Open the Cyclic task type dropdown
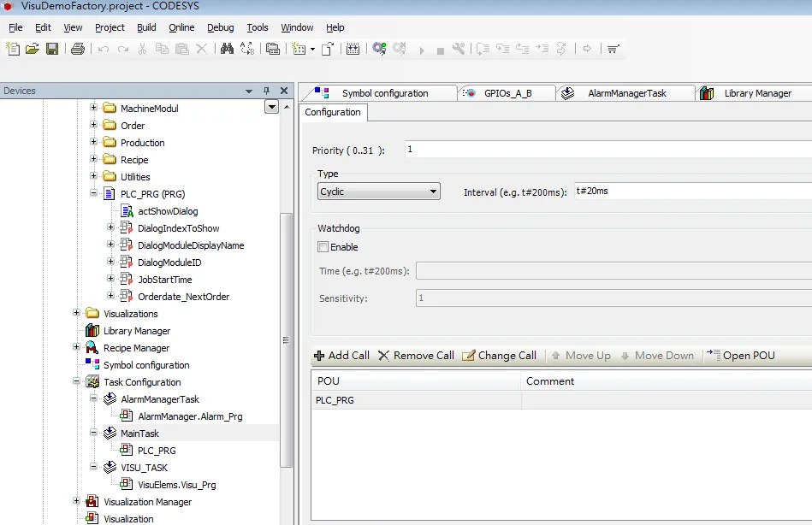The height and width of the screenshot is (525, 812). [x=378, y=192]
